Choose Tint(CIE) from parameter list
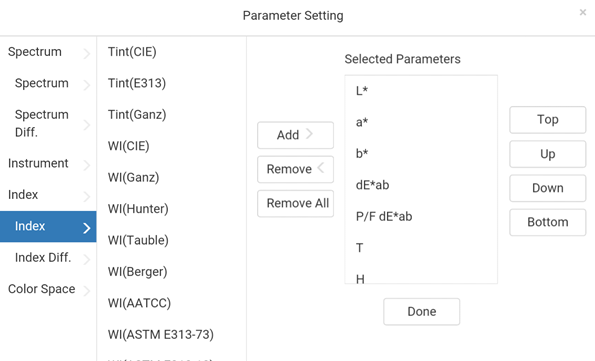This screenshot has height=361, width=595. (x=132, y=52)
